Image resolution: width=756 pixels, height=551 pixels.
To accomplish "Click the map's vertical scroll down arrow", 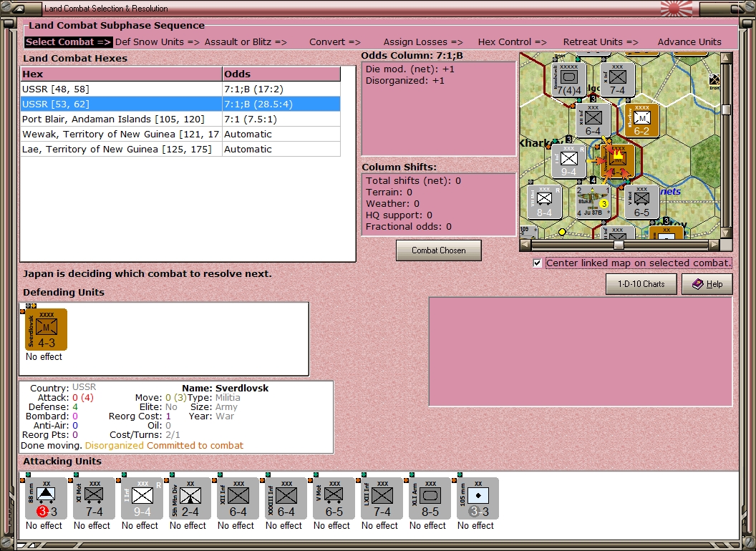I will tap(726, 233).
